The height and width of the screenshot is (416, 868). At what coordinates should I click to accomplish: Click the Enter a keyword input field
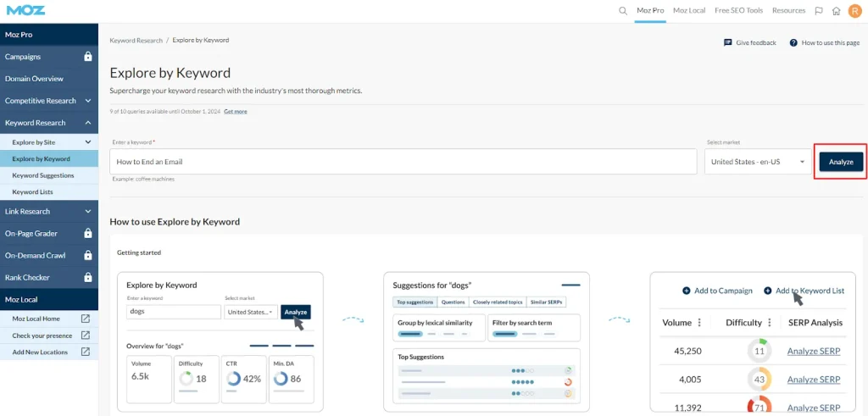[403, 162]
